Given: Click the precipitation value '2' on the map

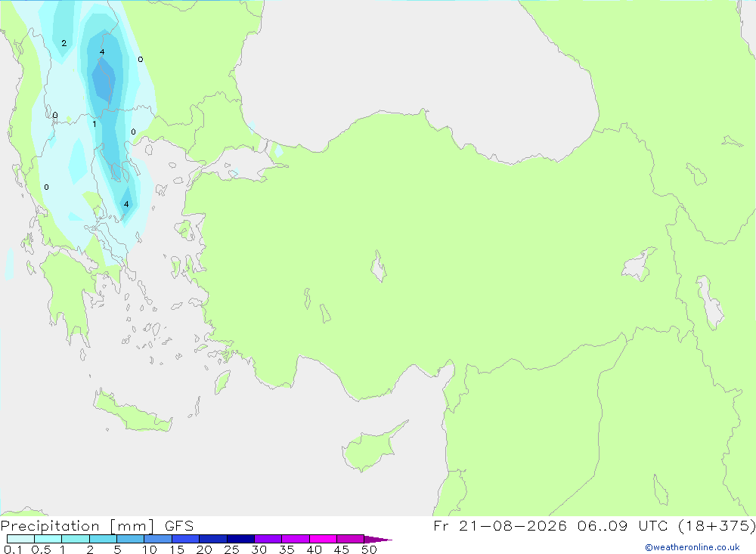Looking at the screenshot, I should tap(64, 43).
